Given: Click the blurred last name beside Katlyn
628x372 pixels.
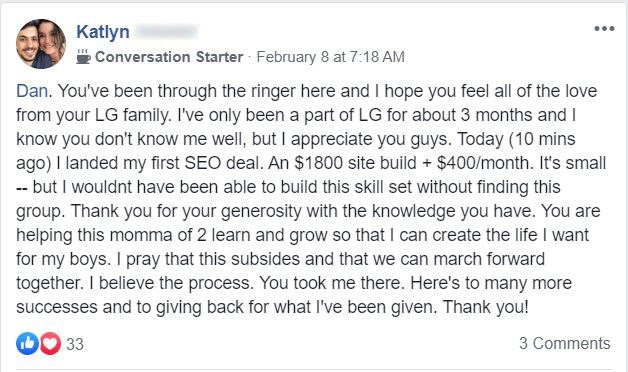Looking at the screenshot, I should [166, 32].
